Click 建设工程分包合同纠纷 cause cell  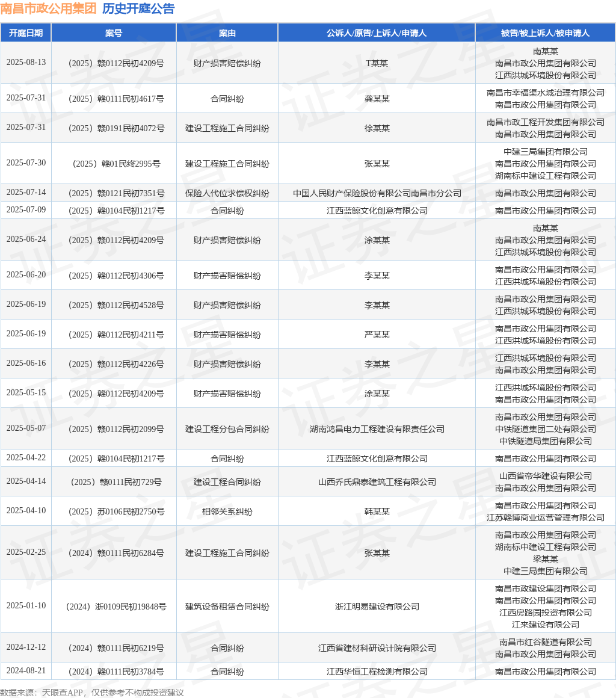coord(227,429)
